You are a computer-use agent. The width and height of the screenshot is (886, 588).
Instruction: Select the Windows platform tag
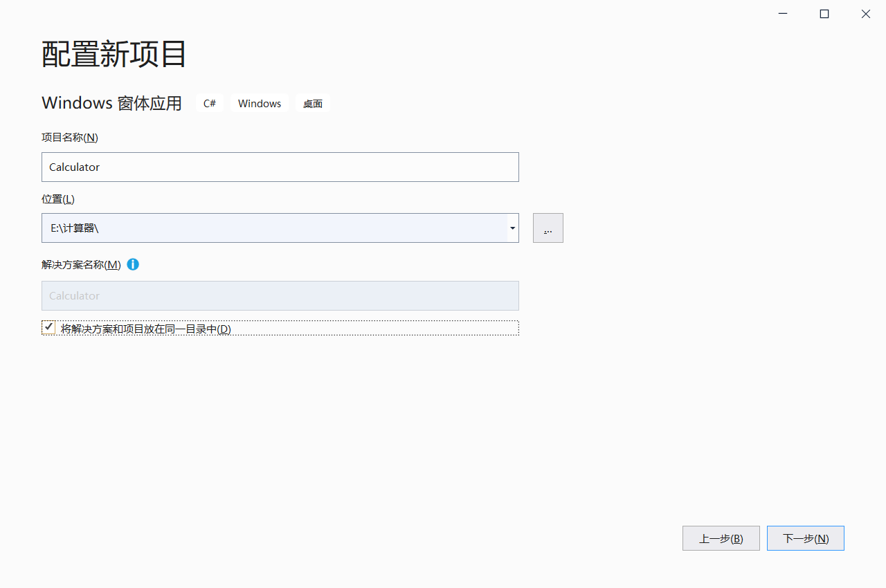259,102
